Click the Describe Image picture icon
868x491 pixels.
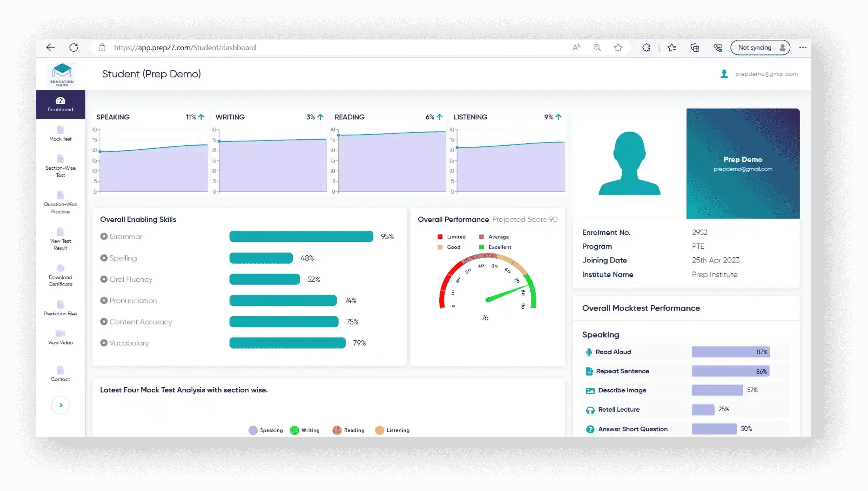point(590,391)
